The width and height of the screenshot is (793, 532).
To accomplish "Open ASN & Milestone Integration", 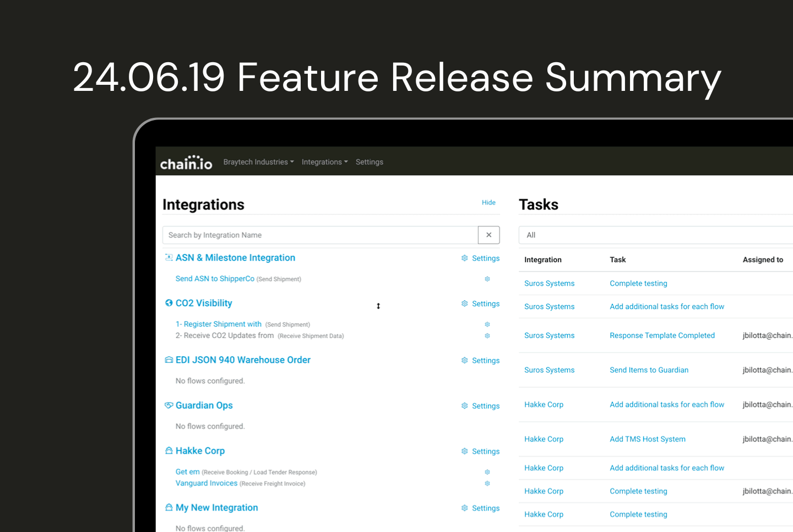I will [x=235, y=258].
